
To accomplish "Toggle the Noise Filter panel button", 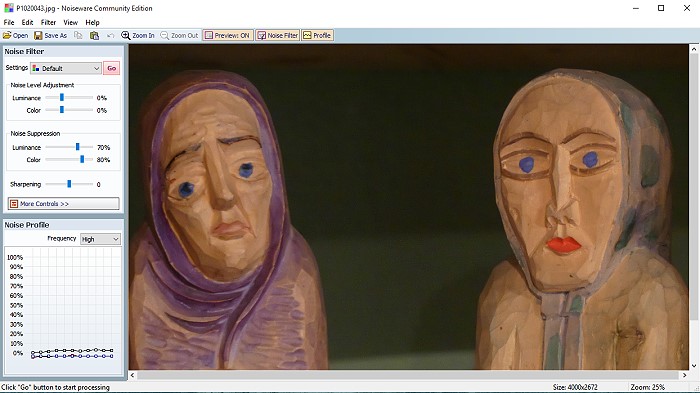I will (x=277, y=35).
